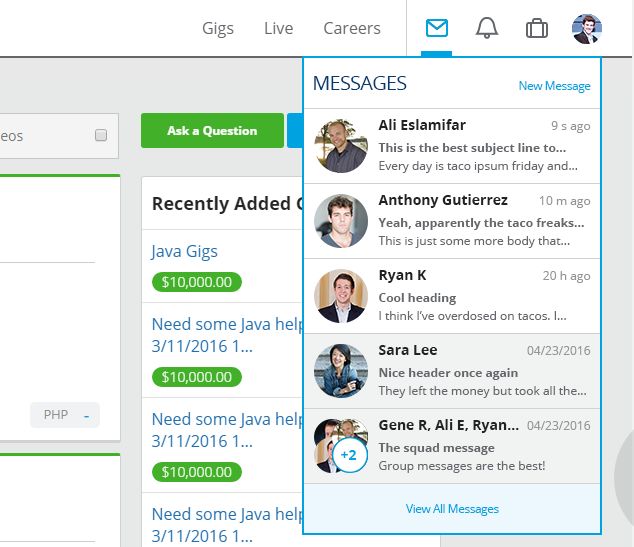Open Ryan K's 'Cool heading' message

click(452, 296)
